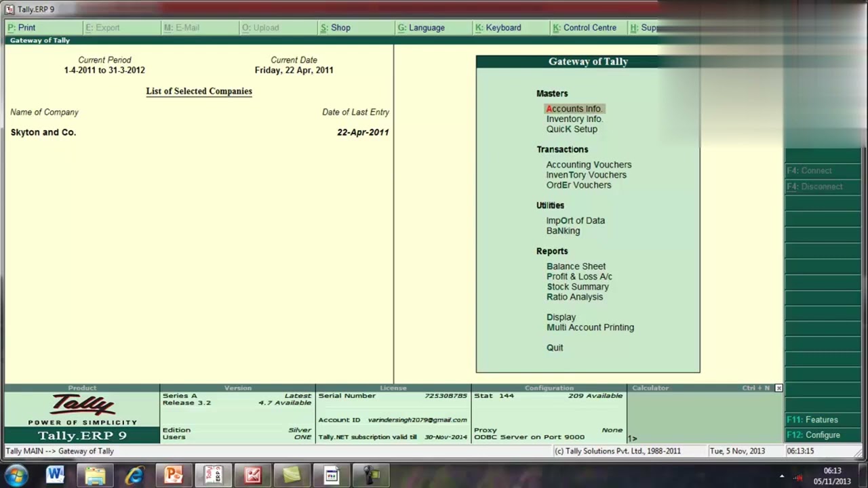
Task: Select Accounts Info. under Masters
Action: [574, 108]
